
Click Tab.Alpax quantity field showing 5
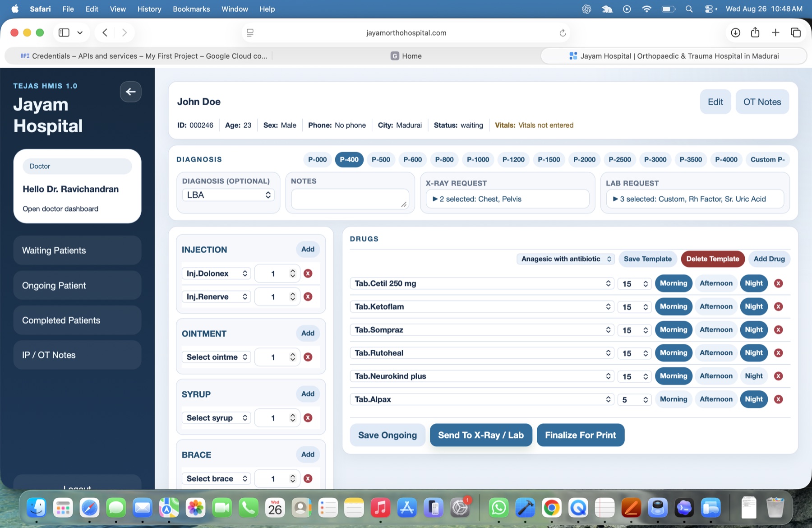tap(634, 399)
